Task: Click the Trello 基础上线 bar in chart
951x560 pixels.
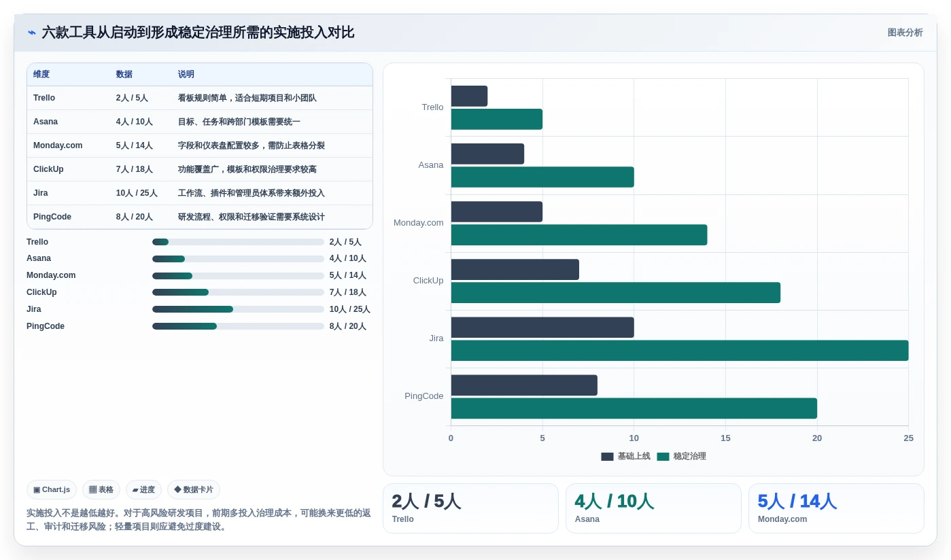Action: click(x=469, y=96)
